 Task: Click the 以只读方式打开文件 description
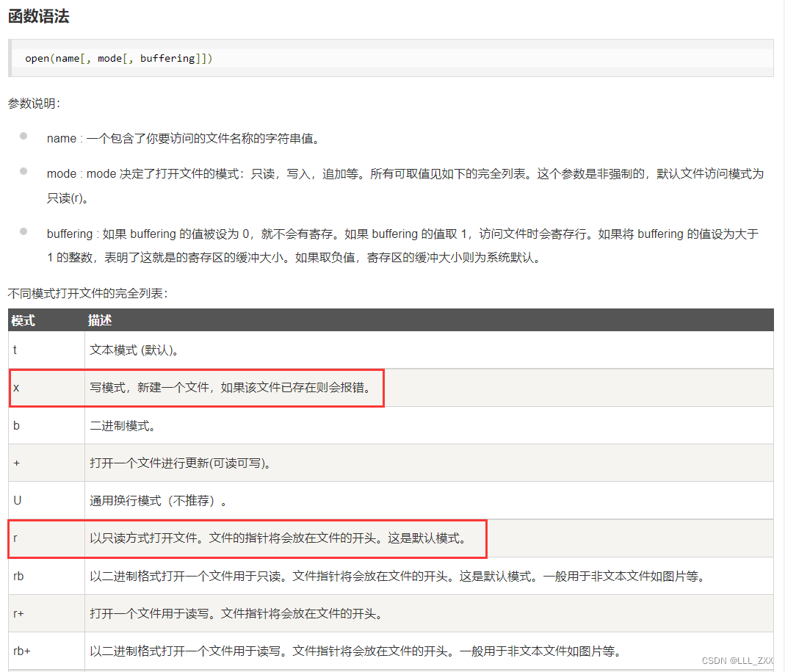278,538
